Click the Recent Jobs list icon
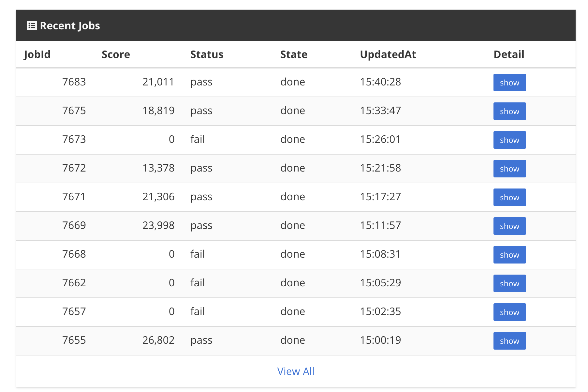Screen dimensions: 588x392 click(32, 25)
